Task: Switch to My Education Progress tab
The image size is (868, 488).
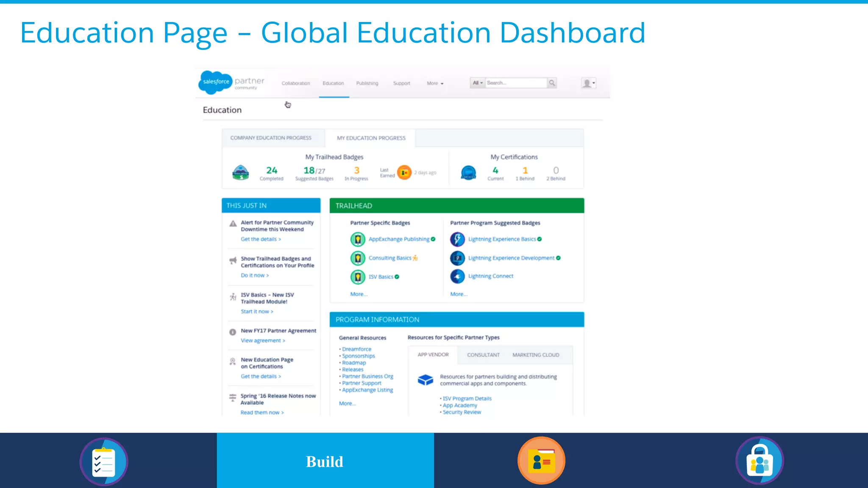Action: click(x=371, y=138)
